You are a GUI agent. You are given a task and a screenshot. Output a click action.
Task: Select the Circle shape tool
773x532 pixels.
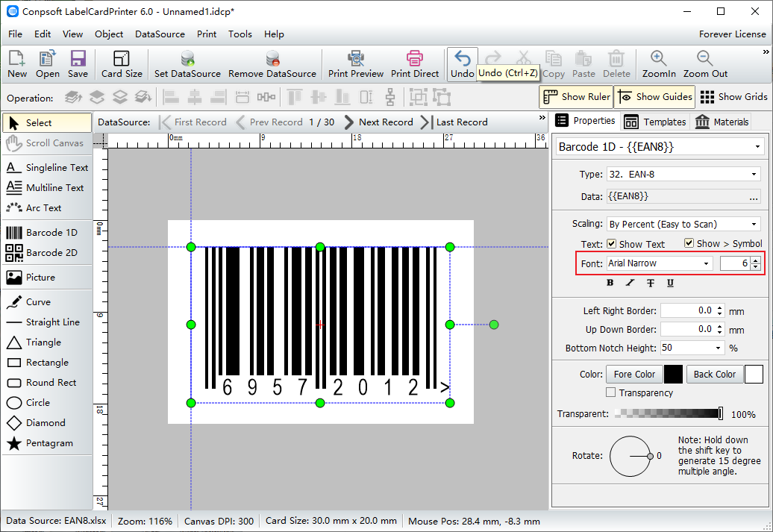tap(47, 403)
